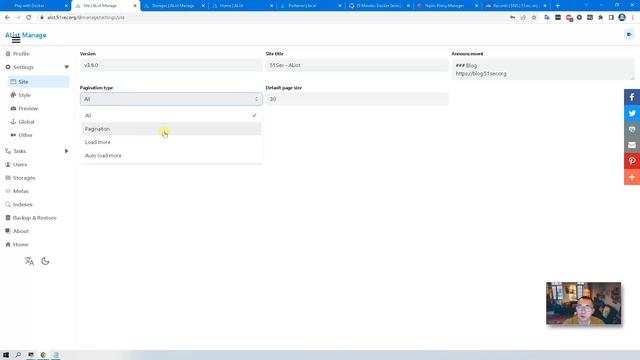This screenshot has width=640, height=360.
Task: Open the Site settings item
Action: pyautogui.click(x=38, y=82)
